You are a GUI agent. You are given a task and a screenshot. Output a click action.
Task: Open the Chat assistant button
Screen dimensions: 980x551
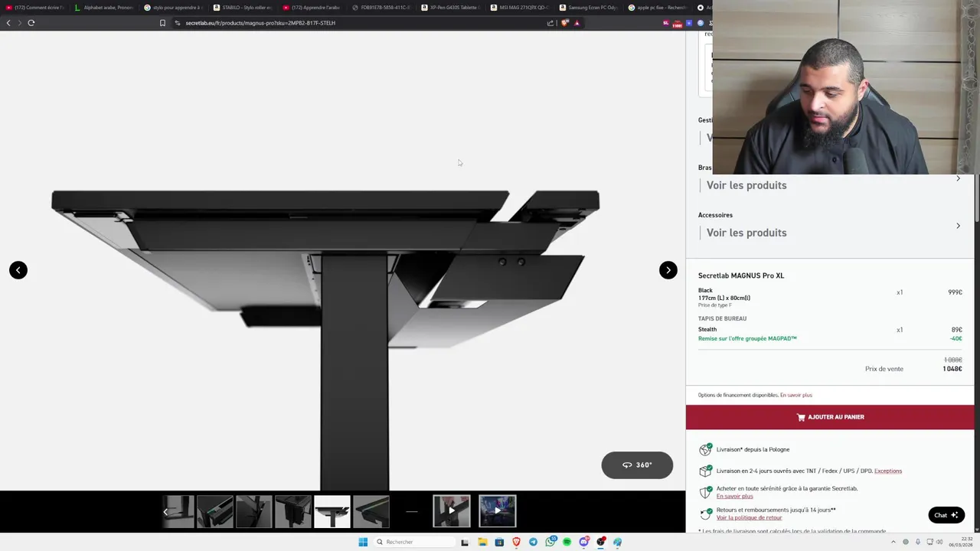click(x=946, y=515)
